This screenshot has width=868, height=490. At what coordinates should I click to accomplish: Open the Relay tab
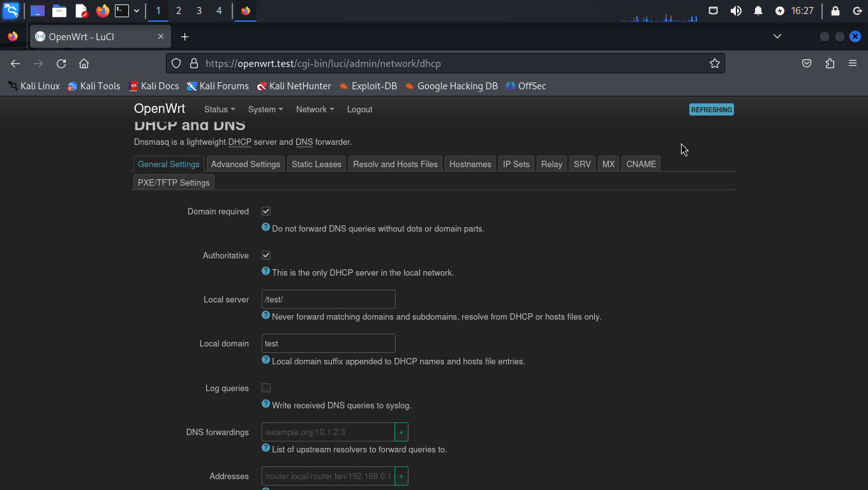551,164
